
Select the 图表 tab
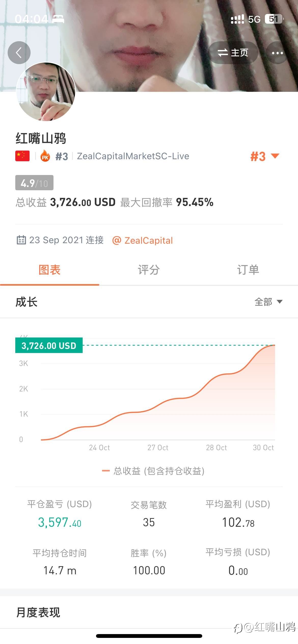point(49,270)
